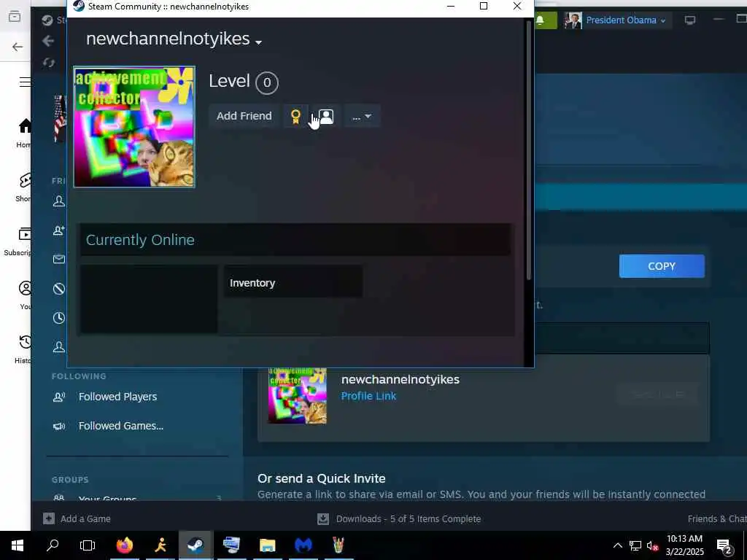Image resolution: width=747 pixels, height=560 pixels.
Task: Open the large achievement collector avatar
Action: coord(134,127)
